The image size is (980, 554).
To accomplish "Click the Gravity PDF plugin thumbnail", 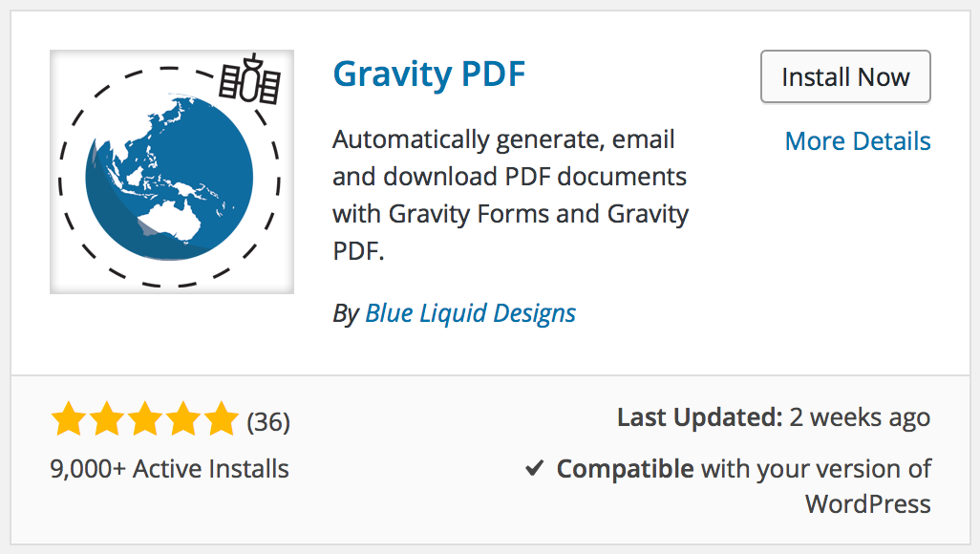I will (172, 172).
